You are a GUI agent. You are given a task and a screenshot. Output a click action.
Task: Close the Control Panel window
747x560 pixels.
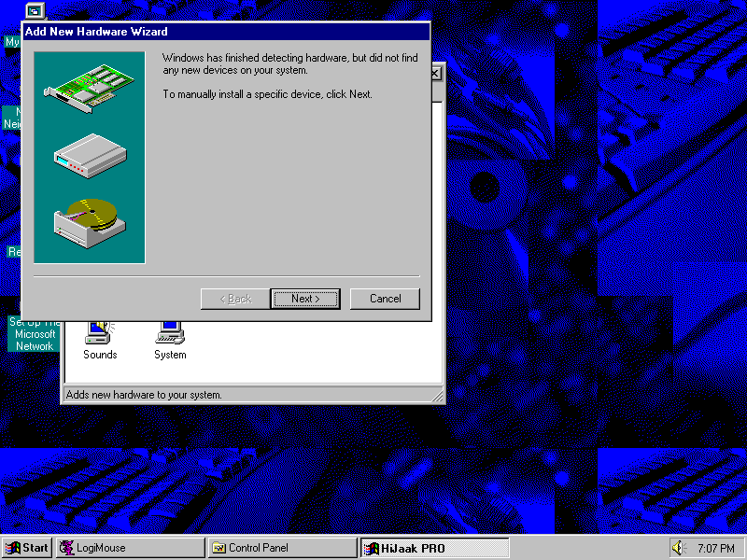coord(436,74)
